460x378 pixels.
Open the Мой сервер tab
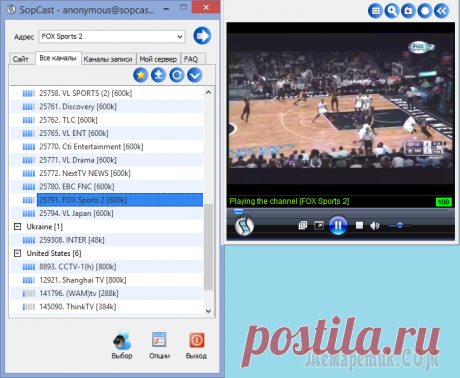pyautogui.click(x=158, y=59)
